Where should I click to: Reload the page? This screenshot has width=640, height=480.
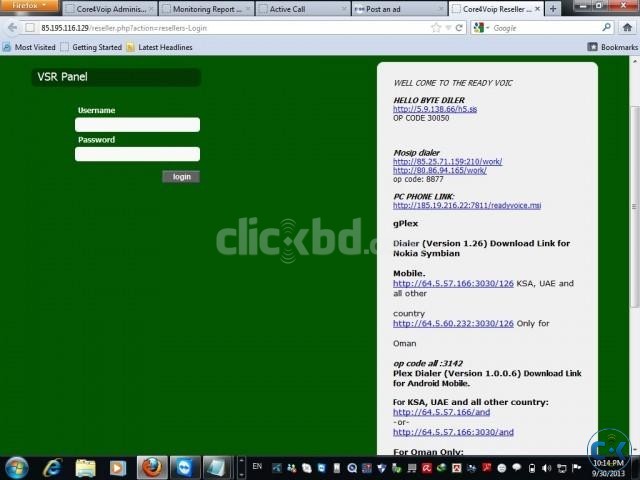tap(459, 28)
